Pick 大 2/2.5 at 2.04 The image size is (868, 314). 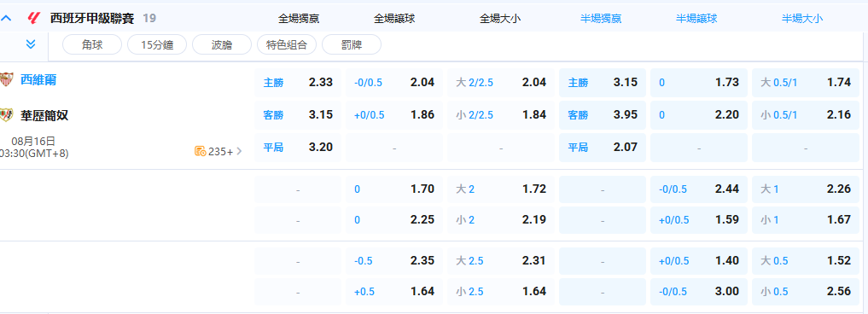tap(501, 83)
